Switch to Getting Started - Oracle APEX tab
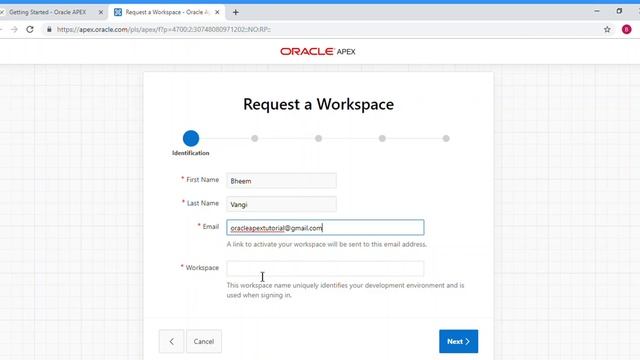The height and width of the screenshot is (360, 640). tap(48, 12)
